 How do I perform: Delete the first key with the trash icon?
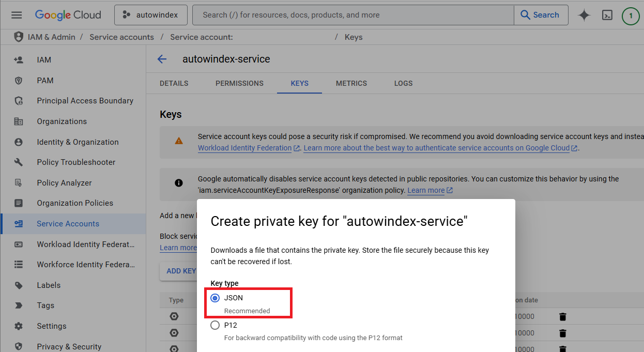tap(563, 317)
